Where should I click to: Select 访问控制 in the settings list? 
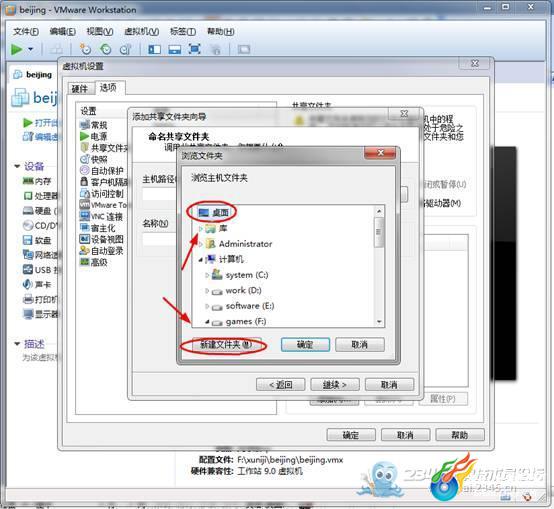tap(102, 194)
